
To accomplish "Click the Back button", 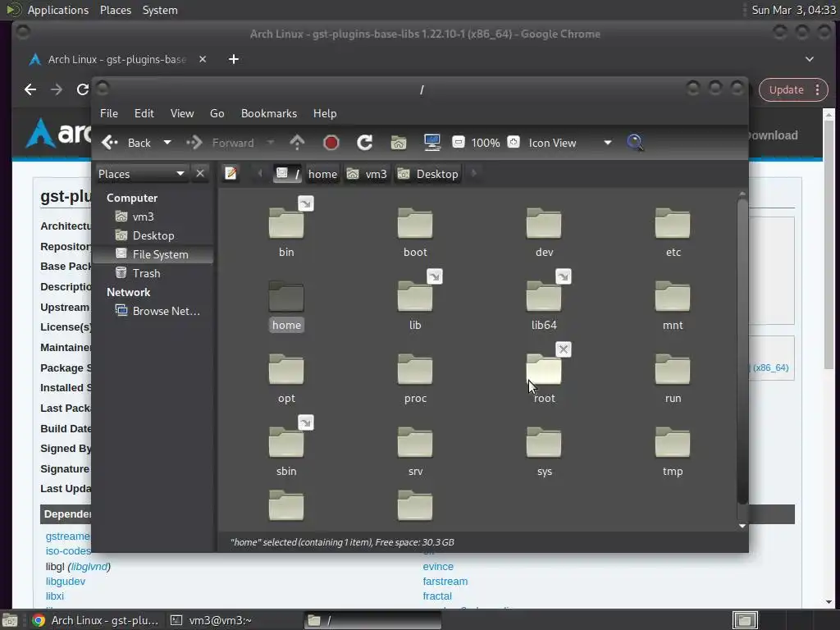I will click(x=126, y=143).
